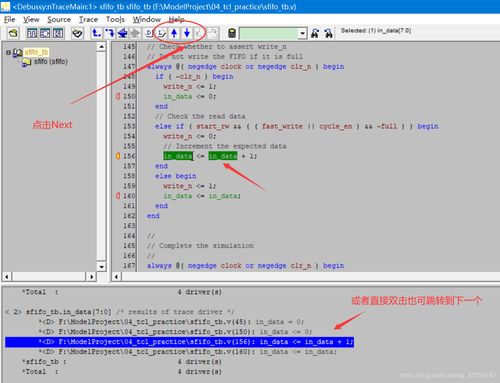The image size is (500, 383).
Task: Click the driver marker on line 160
Action: (x=118, y=196)
